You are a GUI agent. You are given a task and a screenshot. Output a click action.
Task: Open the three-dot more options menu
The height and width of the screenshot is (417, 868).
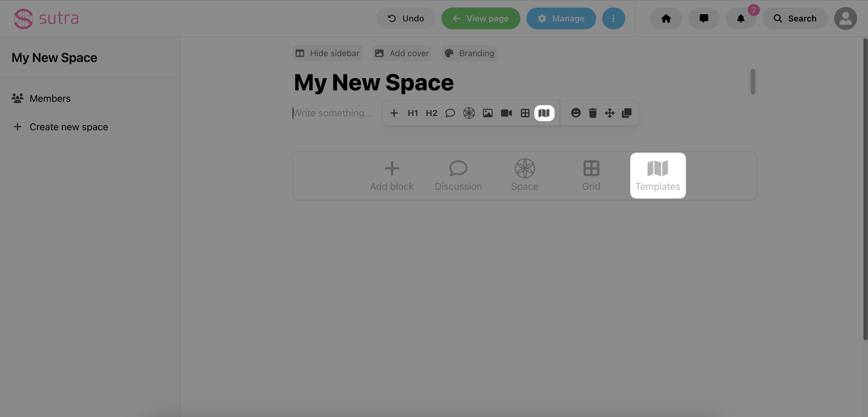[613, 18]
